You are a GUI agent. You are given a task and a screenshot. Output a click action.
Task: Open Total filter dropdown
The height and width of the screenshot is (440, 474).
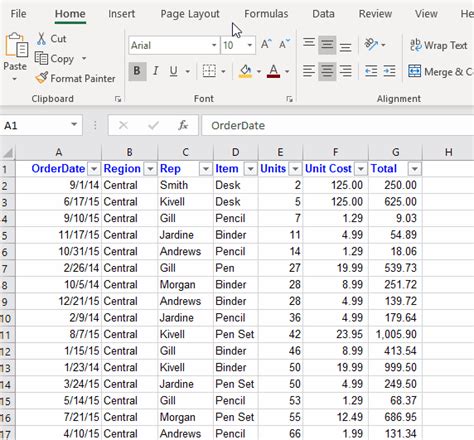(414, 169)
